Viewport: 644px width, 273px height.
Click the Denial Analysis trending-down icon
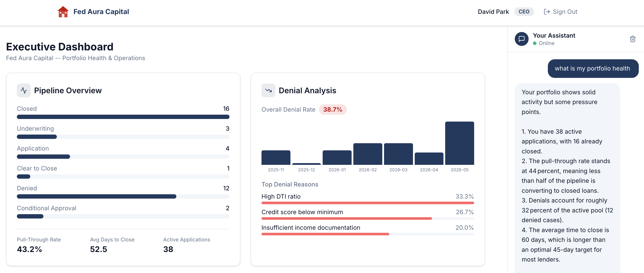click(x=268, y=90)
